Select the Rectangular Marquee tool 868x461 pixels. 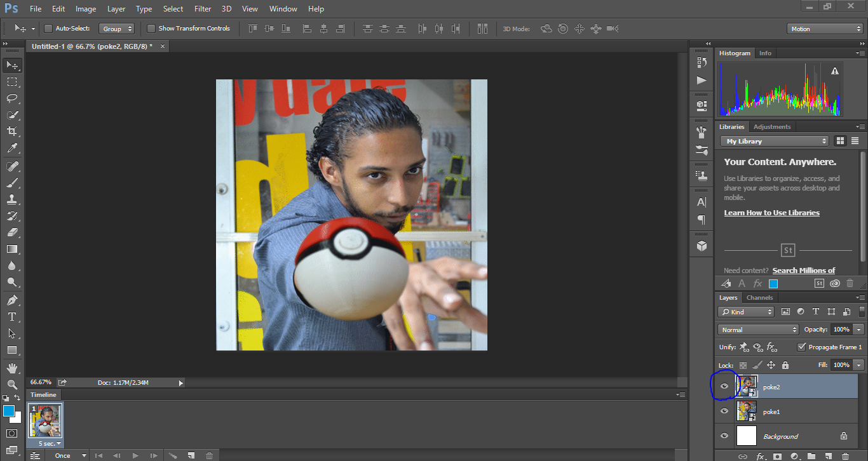pos(12,82)
